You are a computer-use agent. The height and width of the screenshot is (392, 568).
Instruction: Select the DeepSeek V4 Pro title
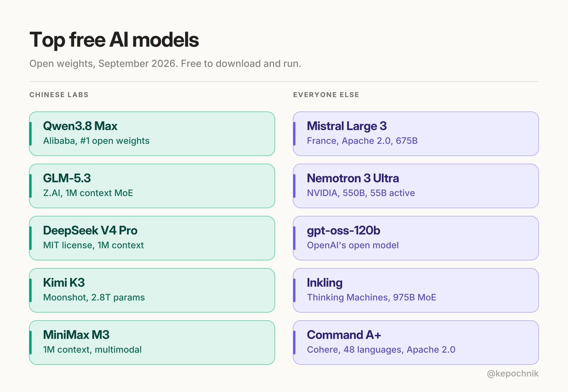[90, 230]
